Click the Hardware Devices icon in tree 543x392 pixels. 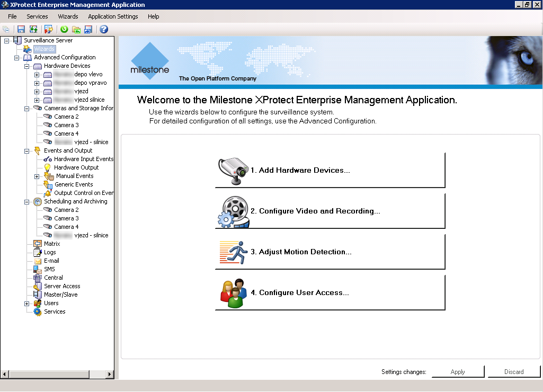(38, 66)
